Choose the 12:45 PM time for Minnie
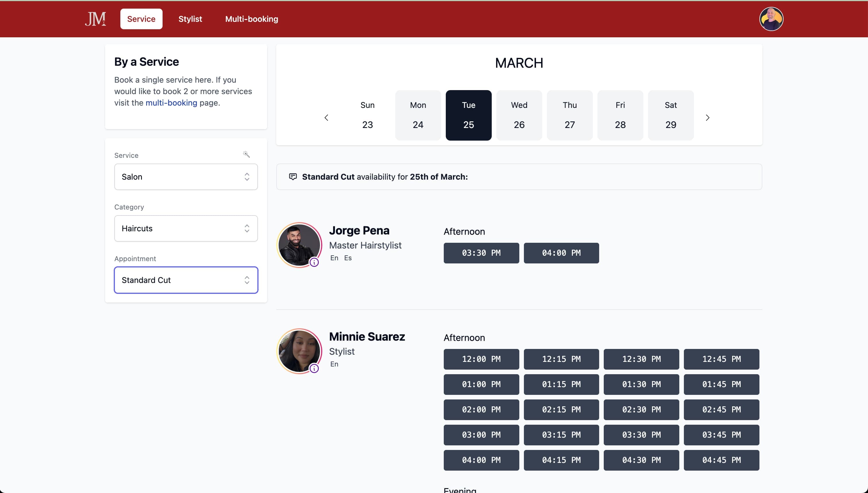Image resolution: width=868 pixels, height=493 pixels. (x=721, y=359)
